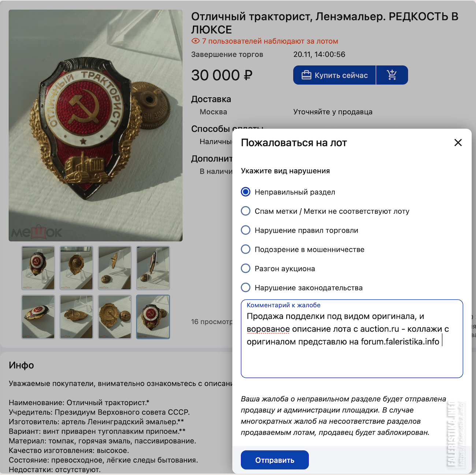Open fourth thumbnail in top row
The width and height of the screenshot is (476, 475).
[153, 268]
